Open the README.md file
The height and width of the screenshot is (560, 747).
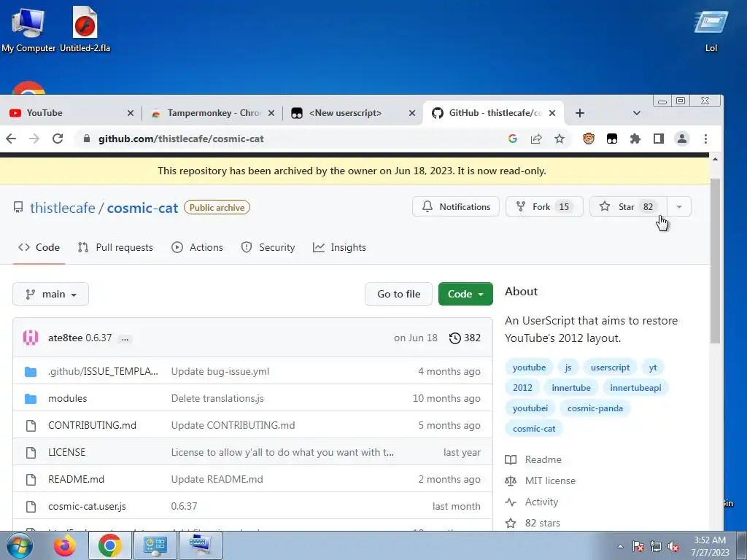click(x=76, y=479)
